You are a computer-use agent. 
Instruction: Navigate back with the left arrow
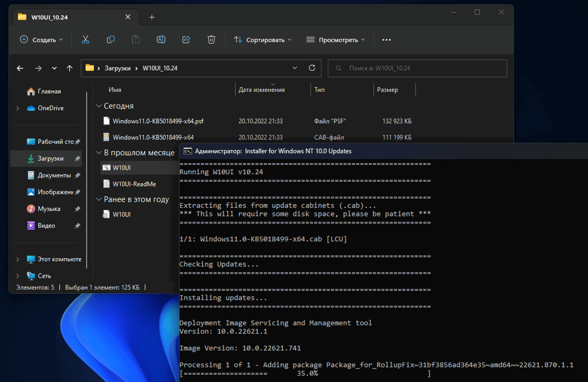(20, 68)
